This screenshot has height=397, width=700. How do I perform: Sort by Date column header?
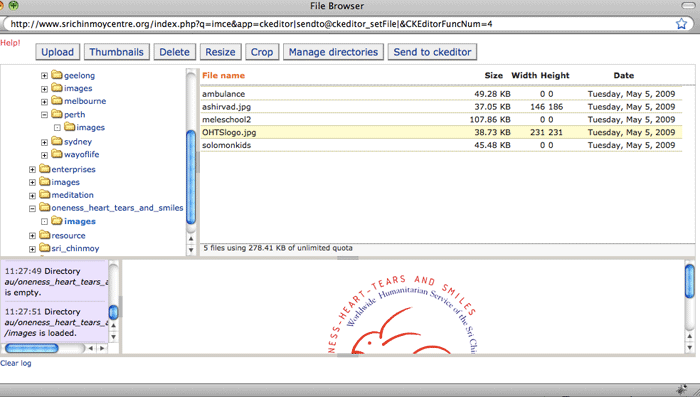coord(624,75)
